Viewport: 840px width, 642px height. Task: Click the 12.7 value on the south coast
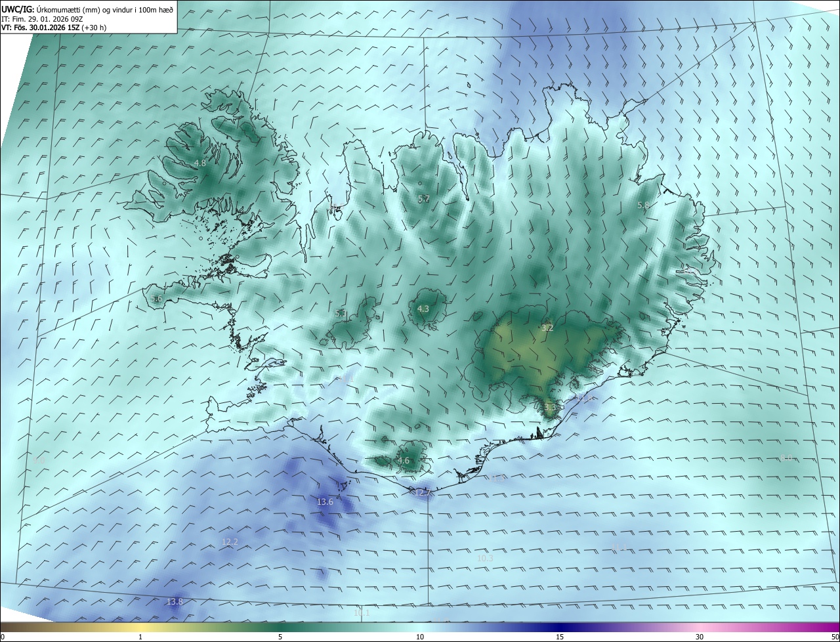(423, 492)
